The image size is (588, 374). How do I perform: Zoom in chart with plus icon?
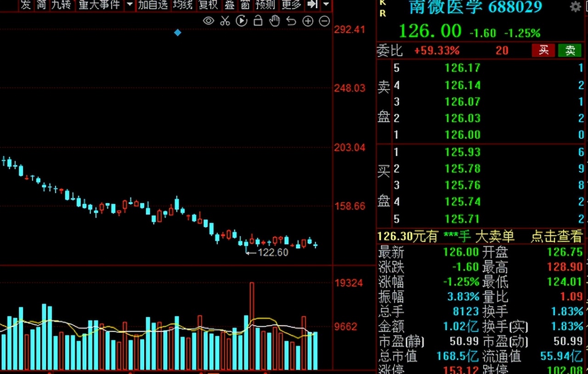coord(308,21)
